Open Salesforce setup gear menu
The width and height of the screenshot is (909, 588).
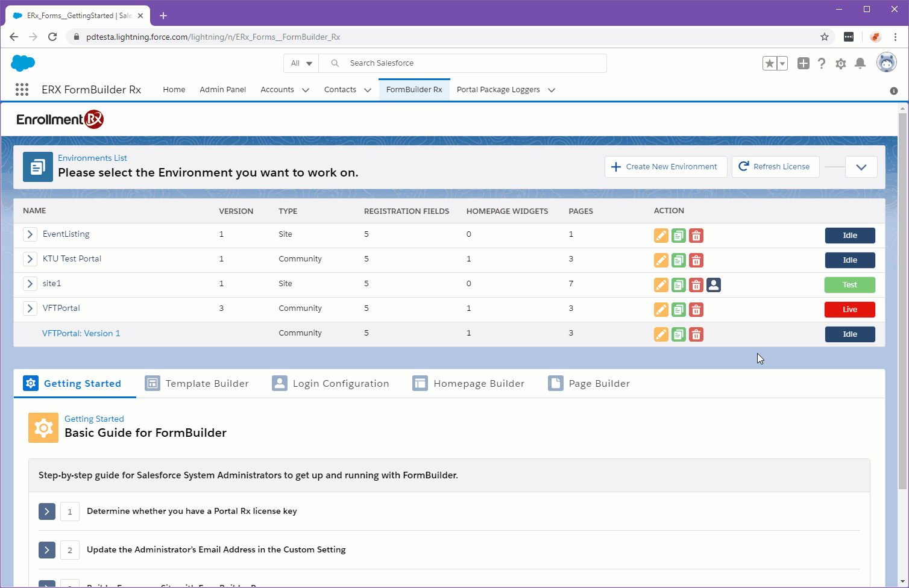tap(840, 63)
